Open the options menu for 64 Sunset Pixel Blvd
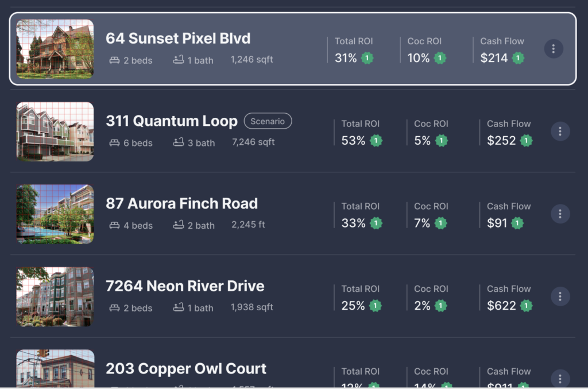Image resolution: width=588 pixels, height=389 pixels. tap(553, 49)
